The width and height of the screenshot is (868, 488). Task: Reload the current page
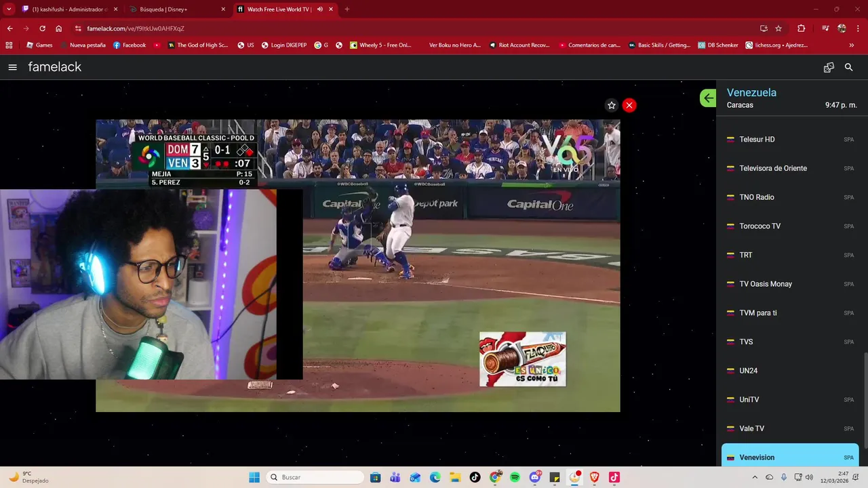(42, 28)
